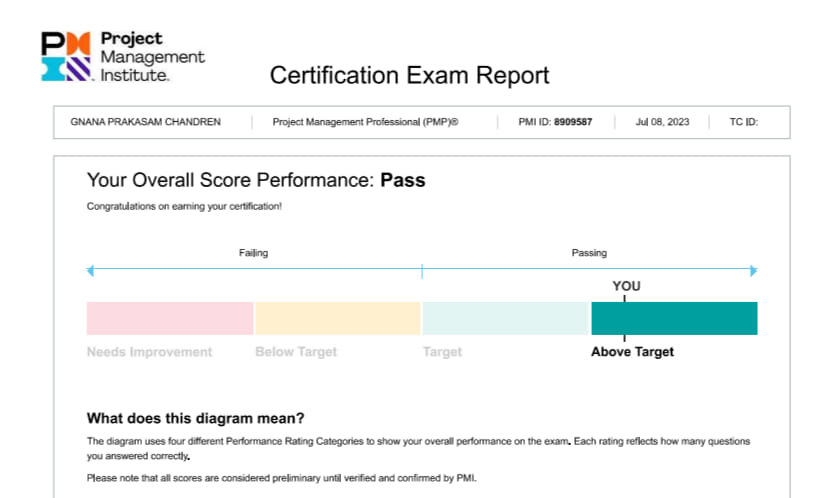Select the Certification Exam Report title

click(x=409, y=75)
